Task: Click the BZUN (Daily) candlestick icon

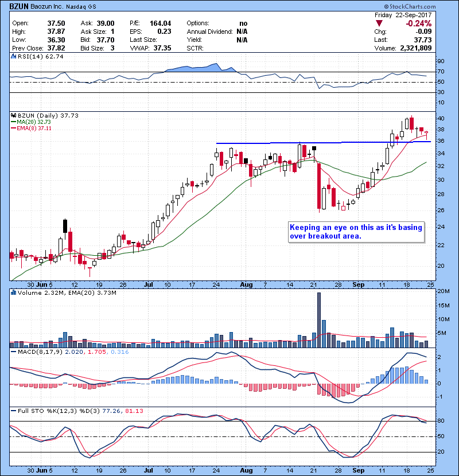Action: point(13,116)
